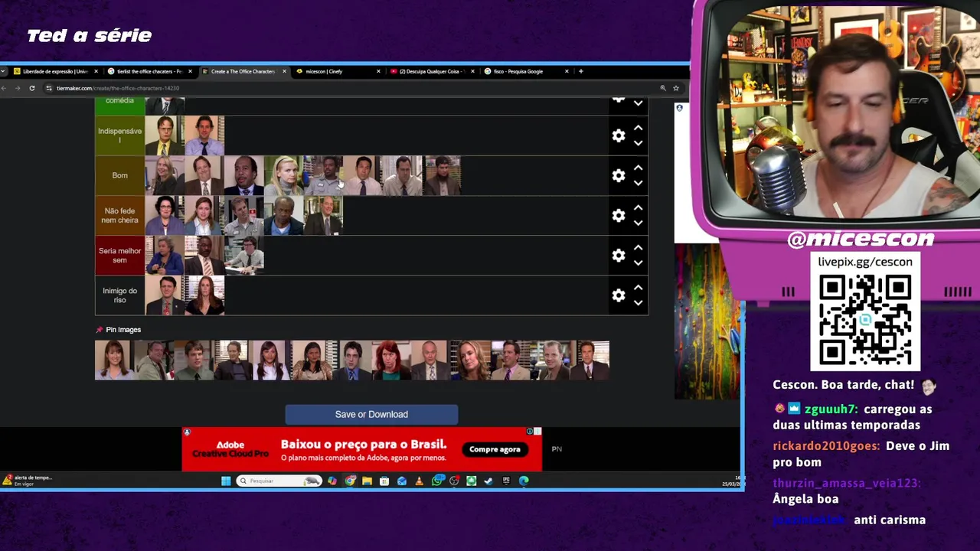Open settings gear for Bom tier
This screenshot has height=551, width=980.
pos(619,175)
